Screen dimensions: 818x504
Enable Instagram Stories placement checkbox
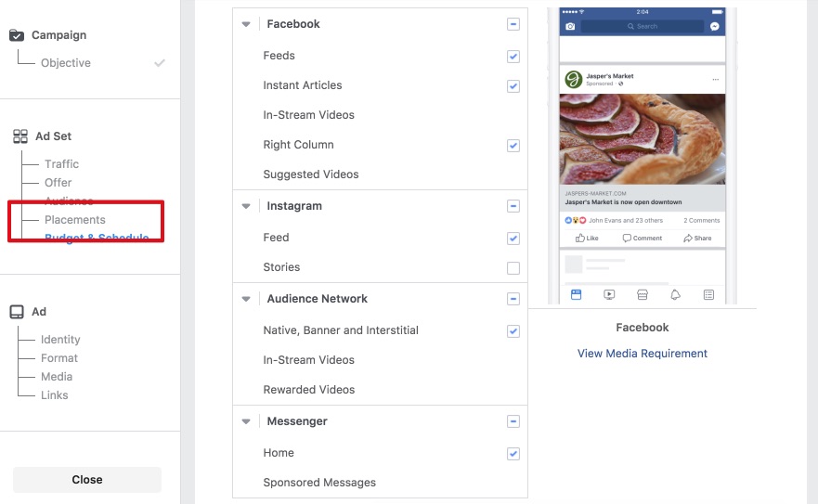513,268
